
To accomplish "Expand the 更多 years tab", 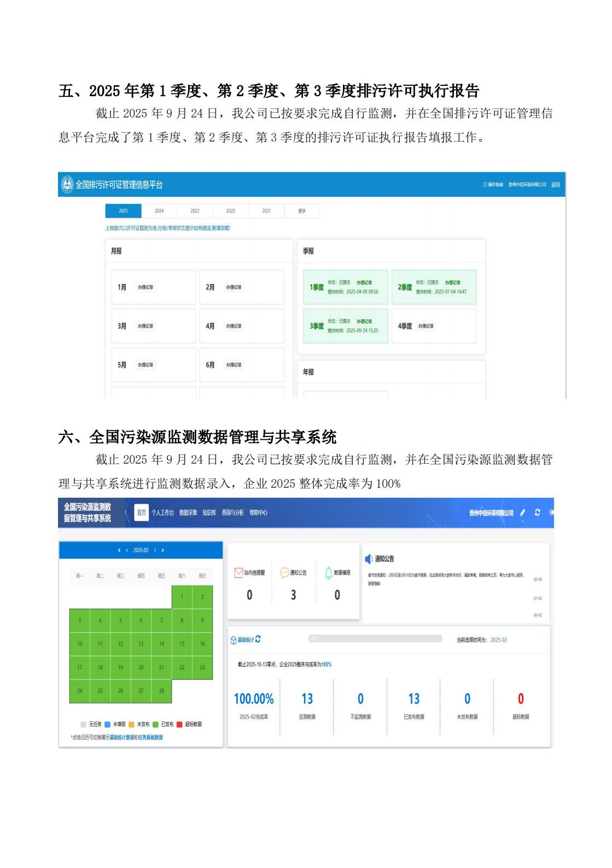I will [x=302, y=211].
